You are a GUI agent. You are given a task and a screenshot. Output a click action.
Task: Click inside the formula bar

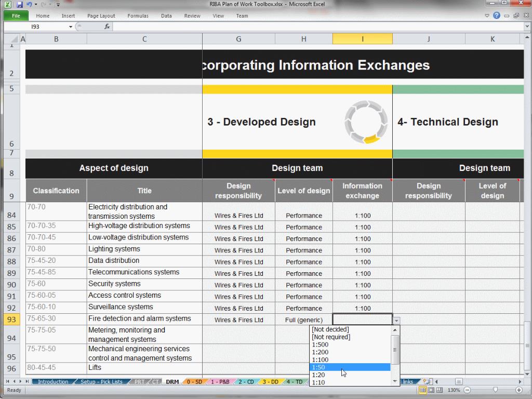coord(318,26)
